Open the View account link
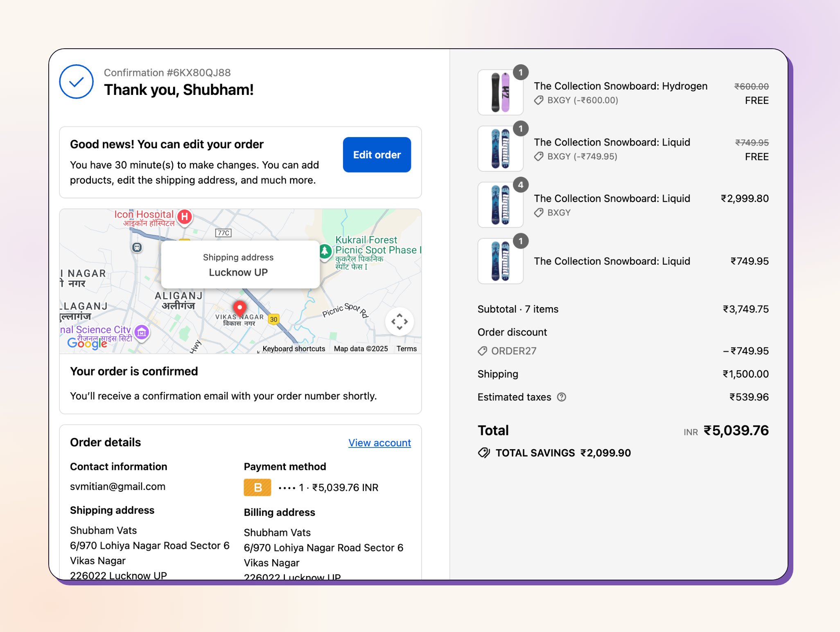The width and height of the screenshot is (840, 632). [x=379, y=443]
